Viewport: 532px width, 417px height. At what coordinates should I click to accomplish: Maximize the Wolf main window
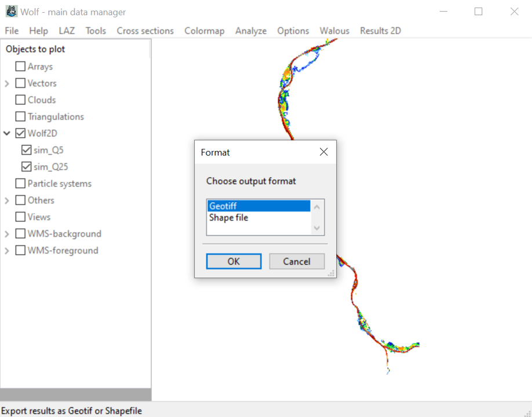coord(478,12)
